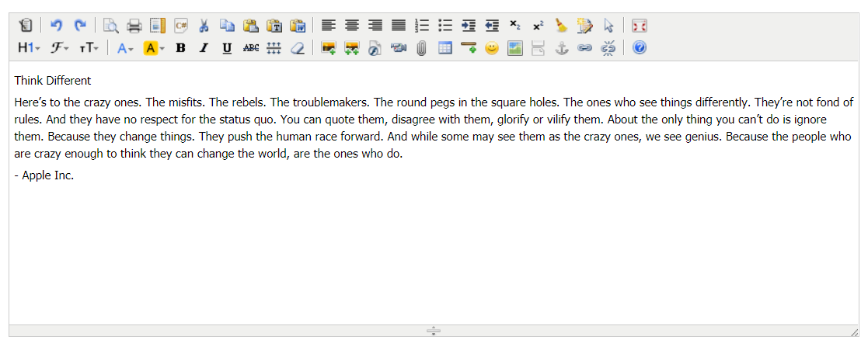Open the line height options
Viewport: 868px width, 347px height.
tap(274, 48)
